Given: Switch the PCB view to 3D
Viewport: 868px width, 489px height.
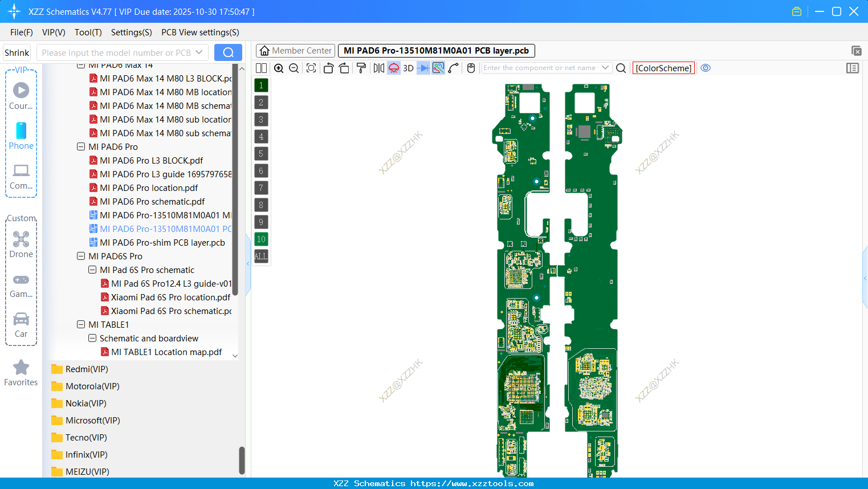Looking at the screenshot, I should click(x=407, y=68).
